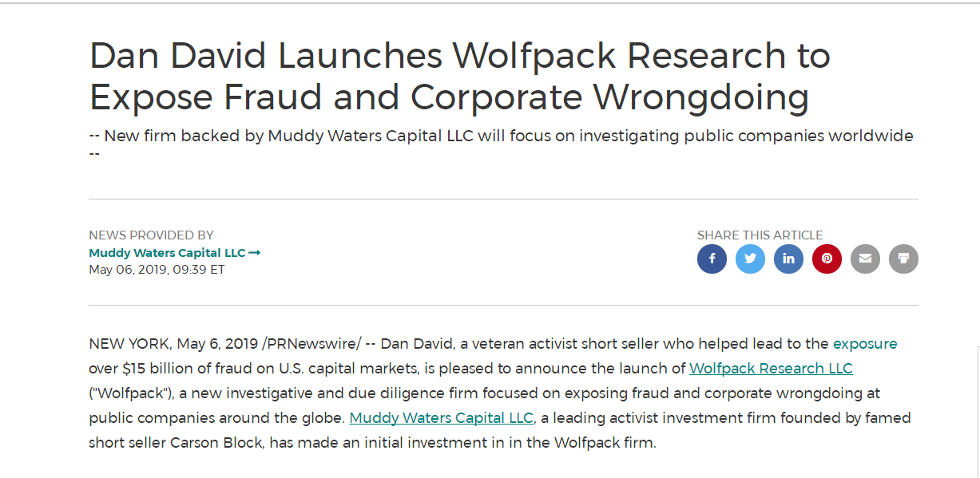The height and width of the screenshot is (478, 980).
Task: Click the "/PRNewswire/" dateline text
Action: click(312, 344)
